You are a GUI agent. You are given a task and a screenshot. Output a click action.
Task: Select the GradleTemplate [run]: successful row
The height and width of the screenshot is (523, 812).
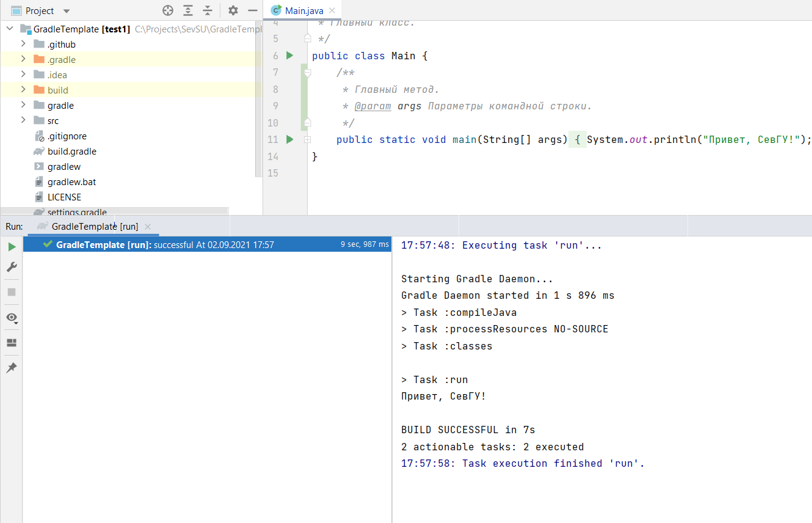[x=207, y=244]
